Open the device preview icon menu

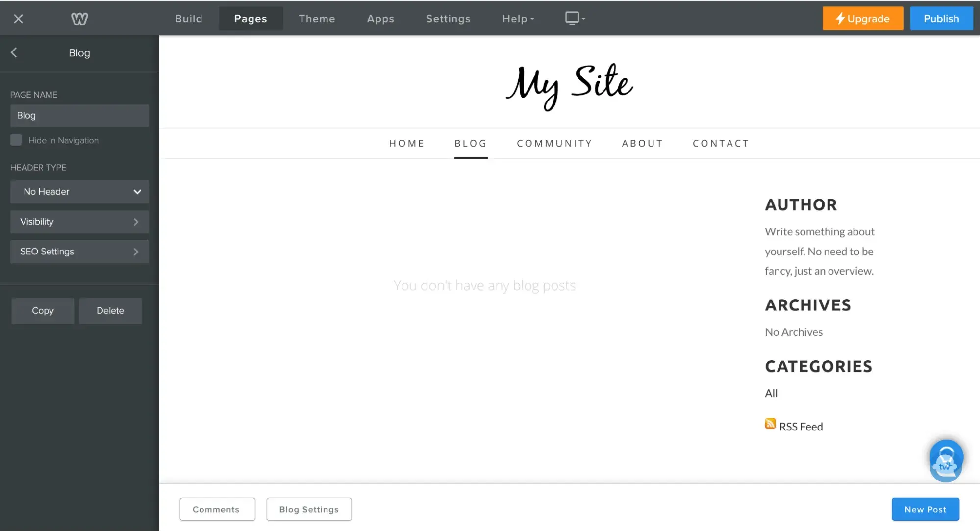tap(575, 18)
